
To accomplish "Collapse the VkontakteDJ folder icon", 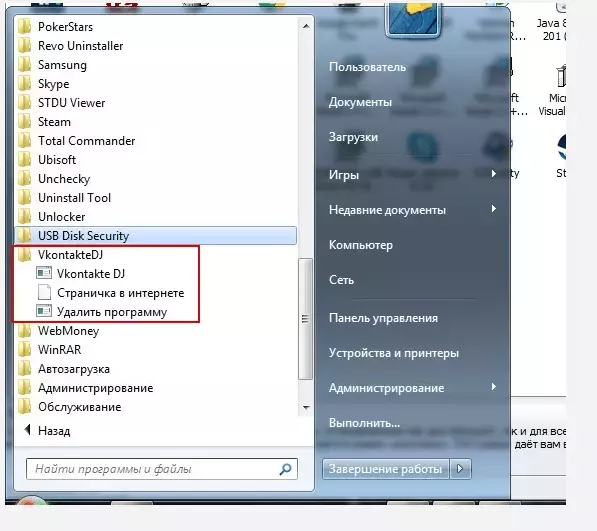I will (x=25, y=255).
